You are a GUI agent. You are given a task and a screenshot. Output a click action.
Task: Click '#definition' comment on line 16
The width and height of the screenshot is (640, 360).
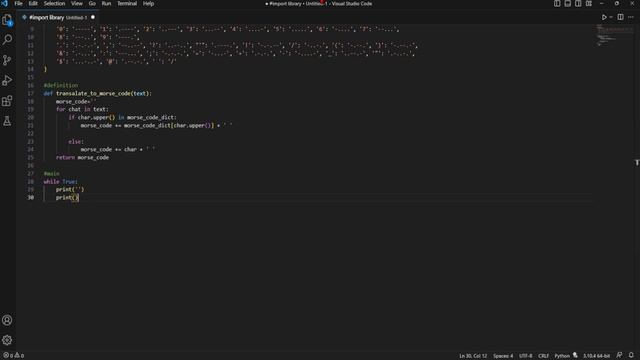[61, 85]
